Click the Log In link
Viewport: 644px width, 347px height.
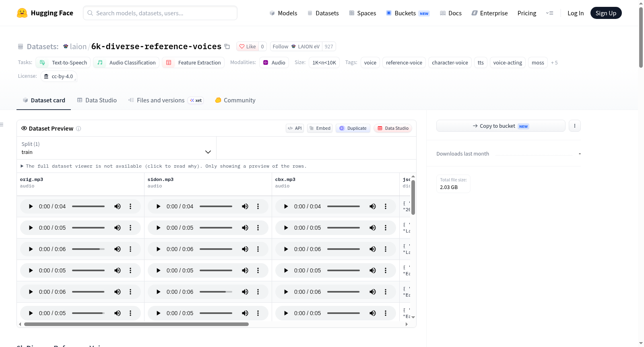click(576, 13)
